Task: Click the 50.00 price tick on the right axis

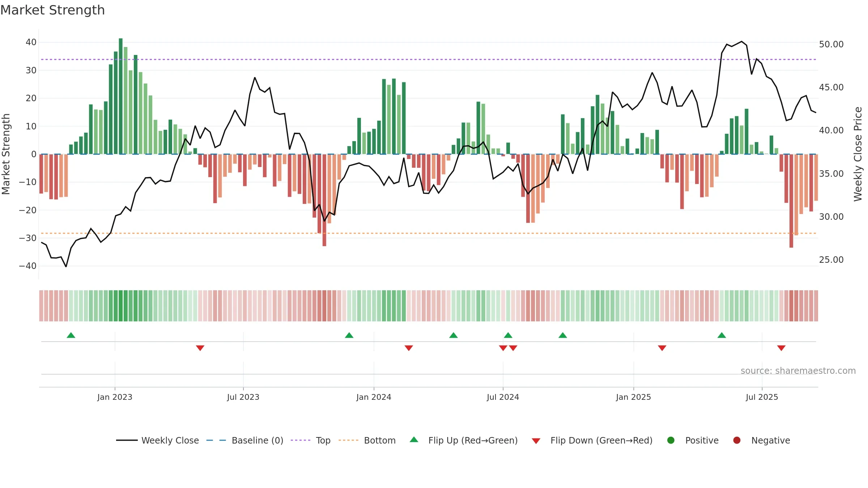Action: tap(831, 44)
